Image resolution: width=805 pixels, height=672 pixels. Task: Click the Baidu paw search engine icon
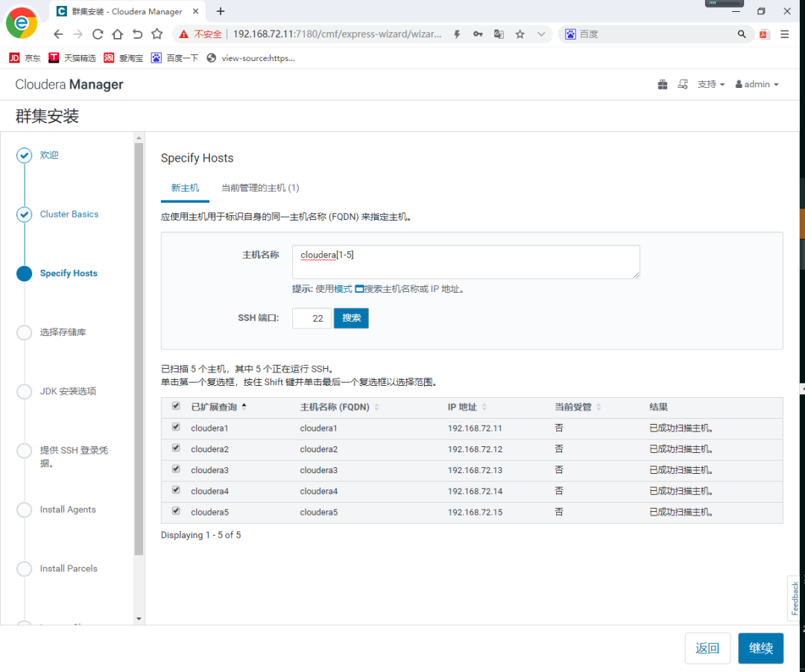click(570, 34)
